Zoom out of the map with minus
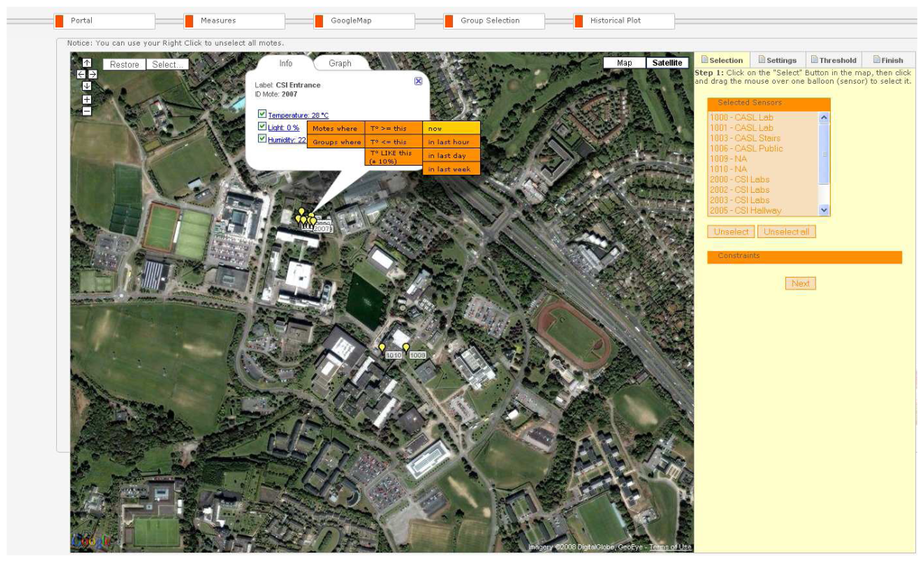 [x=87, y=111]
